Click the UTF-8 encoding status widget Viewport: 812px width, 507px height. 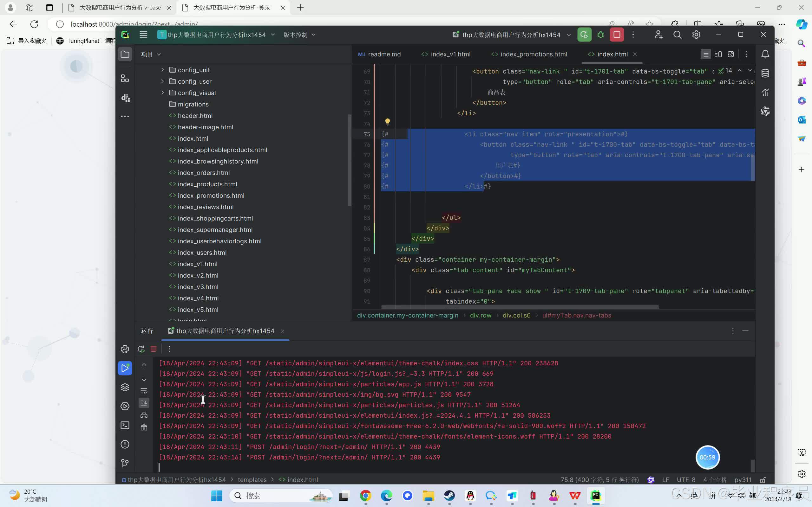click(686, 479)
